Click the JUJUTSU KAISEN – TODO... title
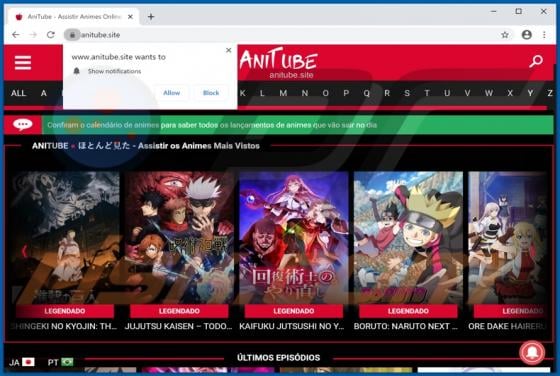 click(x=179, y=326)
